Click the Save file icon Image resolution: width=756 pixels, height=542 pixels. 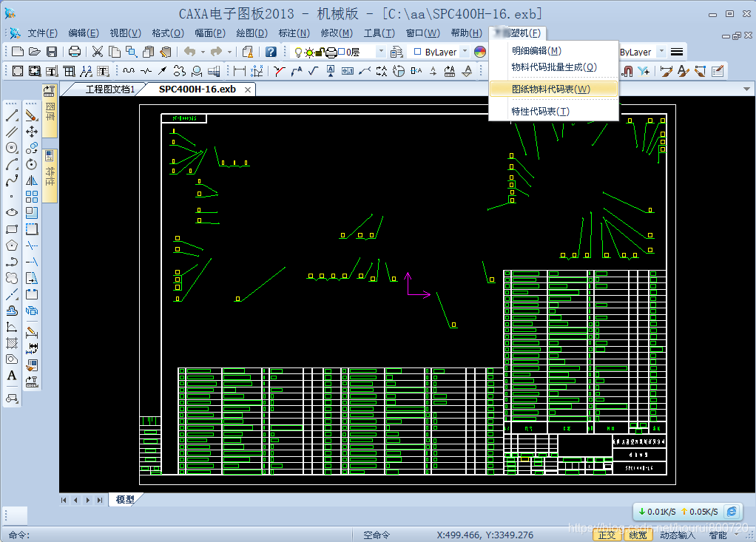tap(52, 52)
